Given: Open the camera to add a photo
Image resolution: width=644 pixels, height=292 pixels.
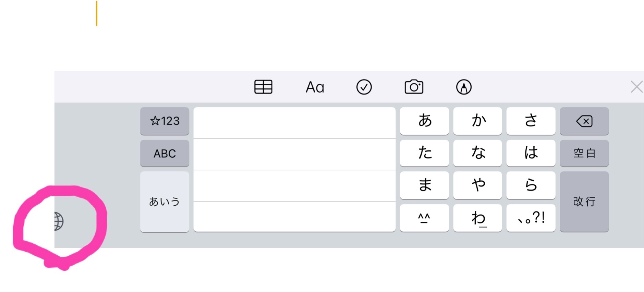Looking at the screenshot, I should pos(414,87).
